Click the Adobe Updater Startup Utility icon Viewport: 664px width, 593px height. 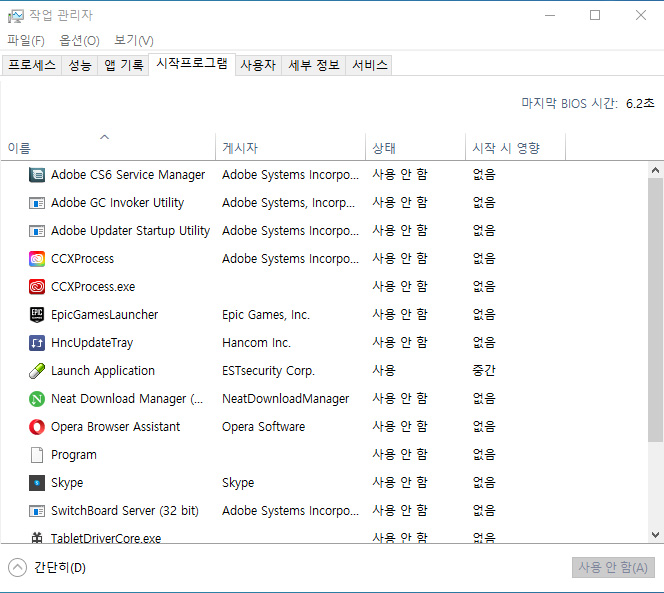click(x=37, y=231)
